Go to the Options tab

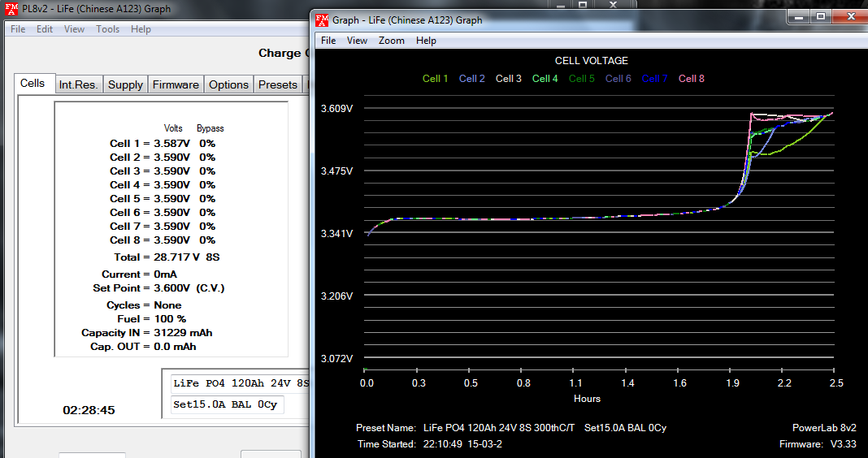click(x=228, y=84)
